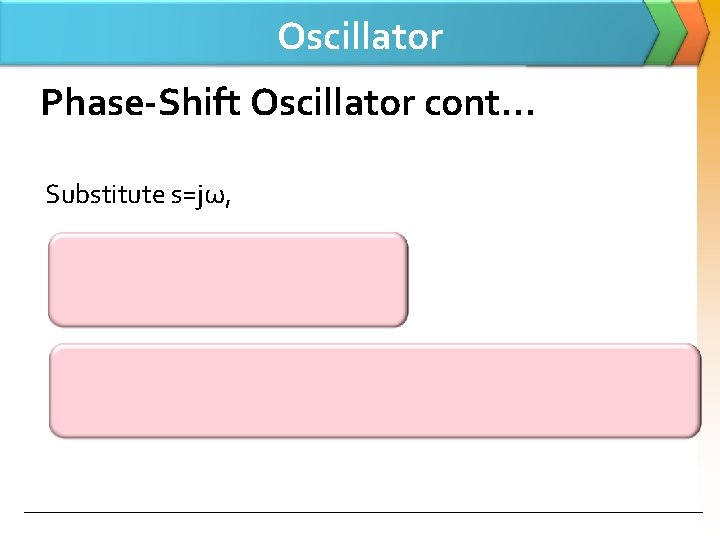
Task: Click "cont…" at the end of the heading
Action: pyautogui.click(x=490, y=103)
